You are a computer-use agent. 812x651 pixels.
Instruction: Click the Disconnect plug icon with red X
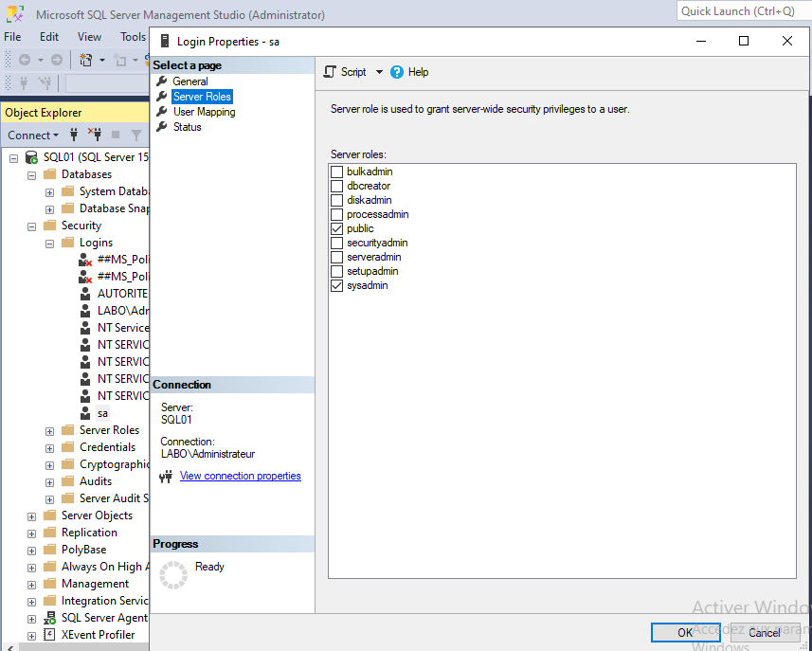tap(94, 135)
